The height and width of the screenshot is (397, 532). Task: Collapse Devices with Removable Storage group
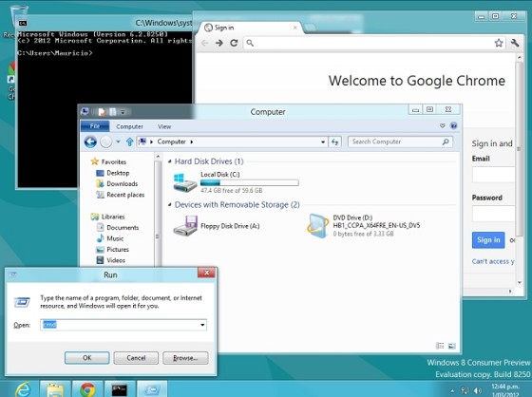(170, 204)
